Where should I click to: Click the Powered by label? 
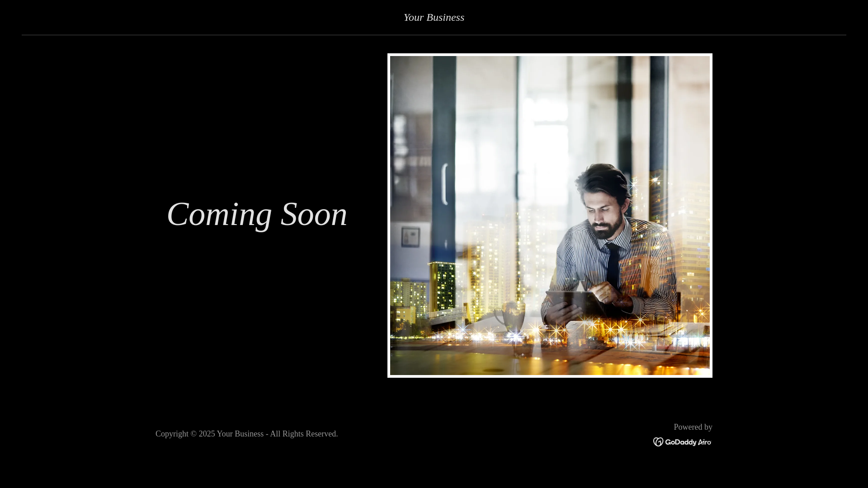[693, 427]
